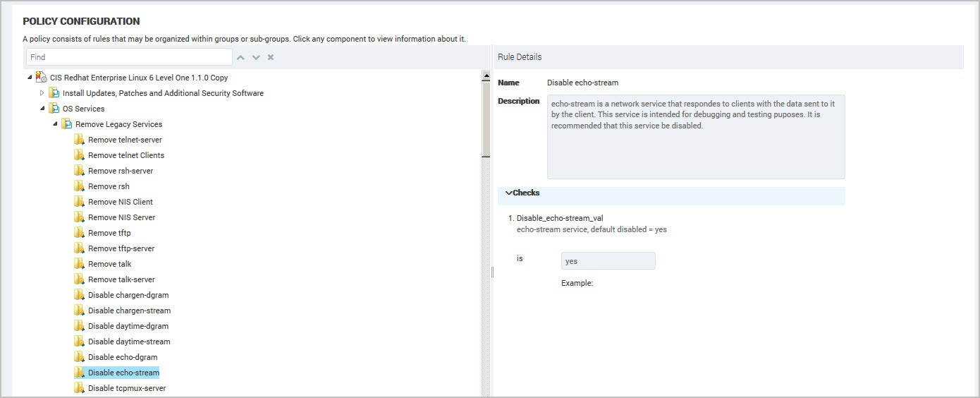Select the 'Remove tftp' rule

[109, 233]
